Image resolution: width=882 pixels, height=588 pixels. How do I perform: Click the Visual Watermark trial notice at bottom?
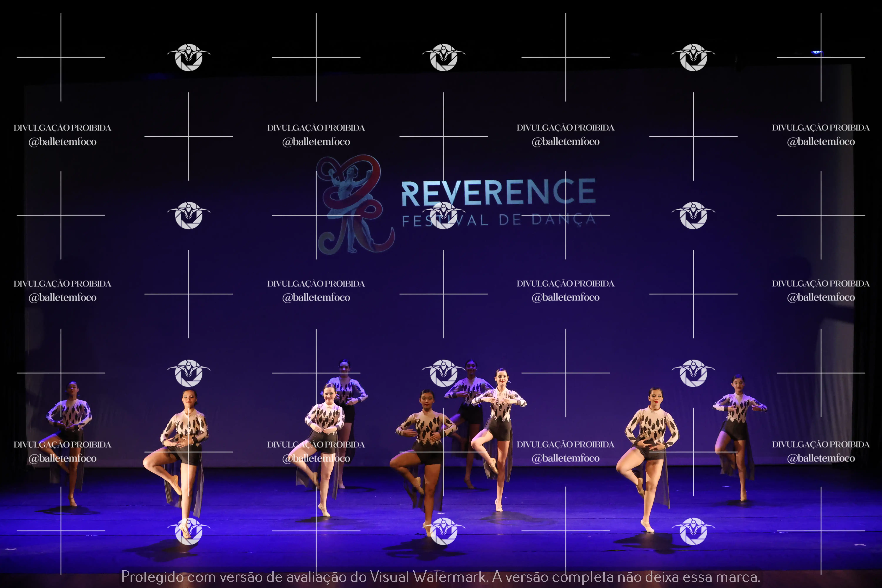tap(441, 577)
